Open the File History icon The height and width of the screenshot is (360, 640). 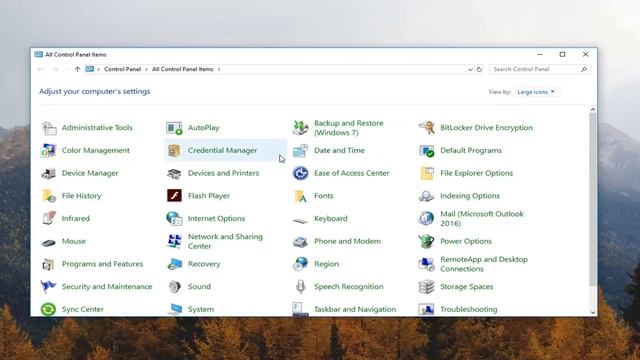[49, 196]
